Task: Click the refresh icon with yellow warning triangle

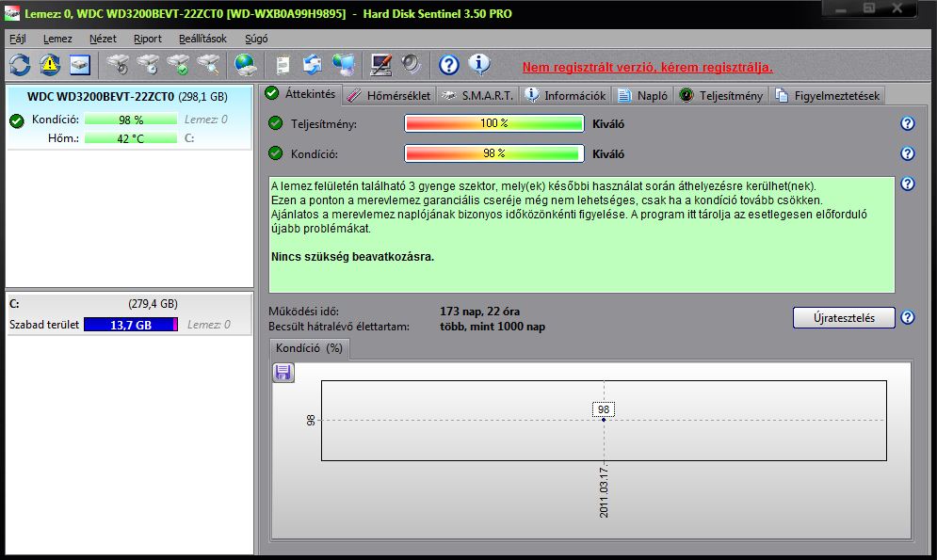Action: coord(50,65)
